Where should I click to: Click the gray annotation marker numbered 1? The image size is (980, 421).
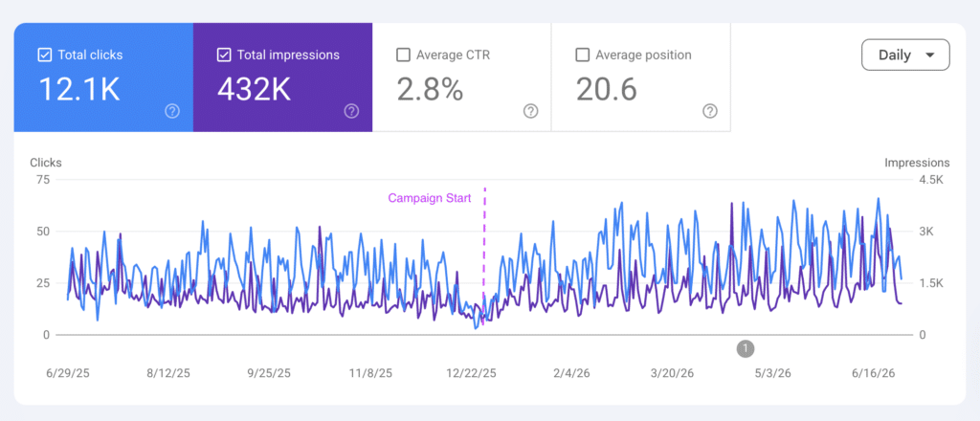pyautogui.click(x=745, y=348)
